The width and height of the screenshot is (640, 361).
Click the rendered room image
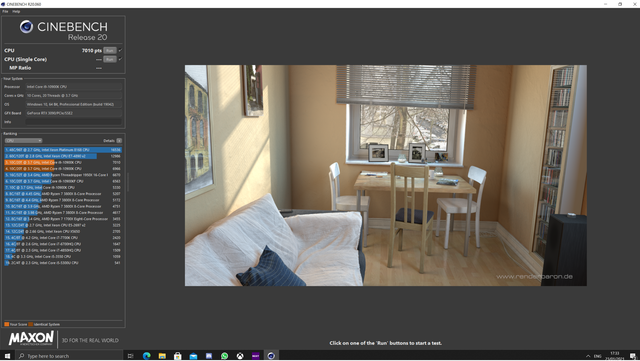pos(386,176)
